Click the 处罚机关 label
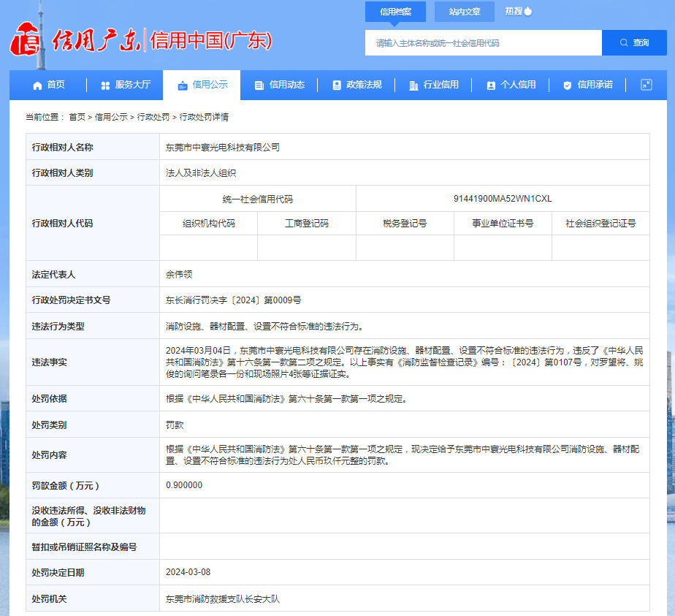The width and height of the screenshot is (675, 616). click(49, 599)
